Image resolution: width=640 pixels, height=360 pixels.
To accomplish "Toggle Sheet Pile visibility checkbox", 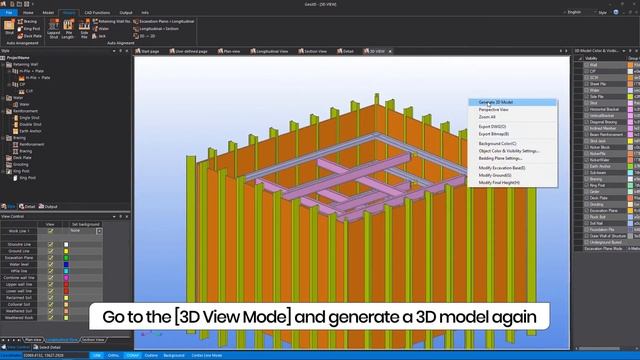I will pos(587,84).
